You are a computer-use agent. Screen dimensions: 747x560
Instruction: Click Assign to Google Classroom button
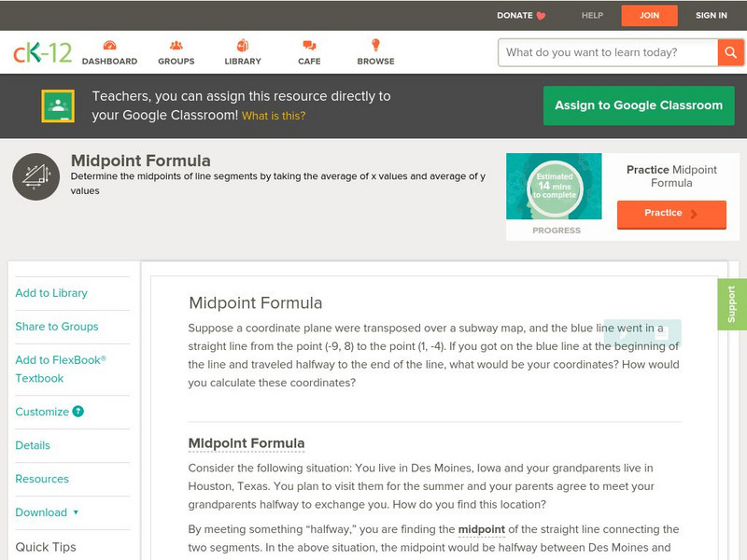point(639,105)
